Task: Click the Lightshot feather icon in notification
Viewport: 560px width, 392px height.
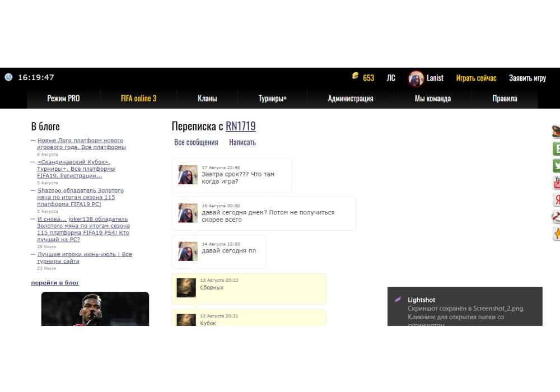Action: (x=398, y=300)
